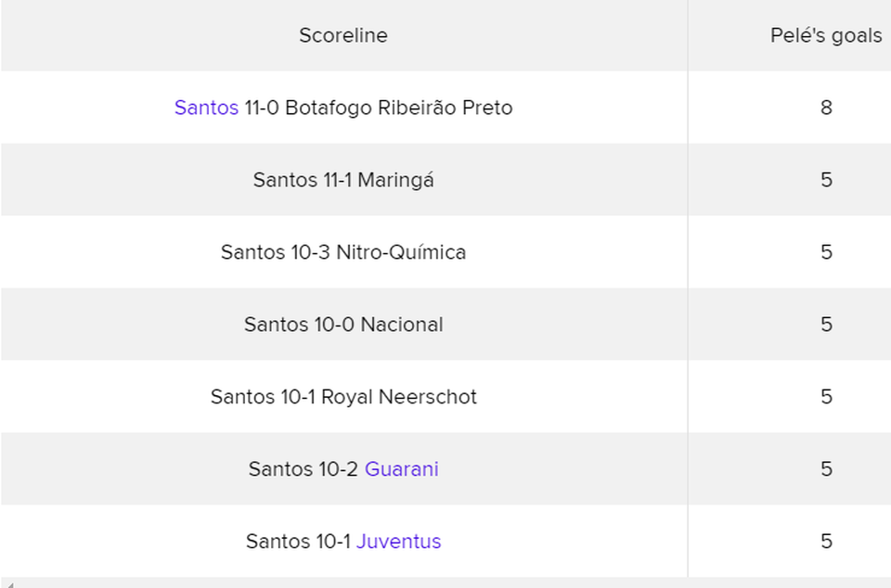The width and height of the screenshot is (891, 588).
Task: Select the Scoreline column header
Action: pyautogui.click(x=343, y=35)
